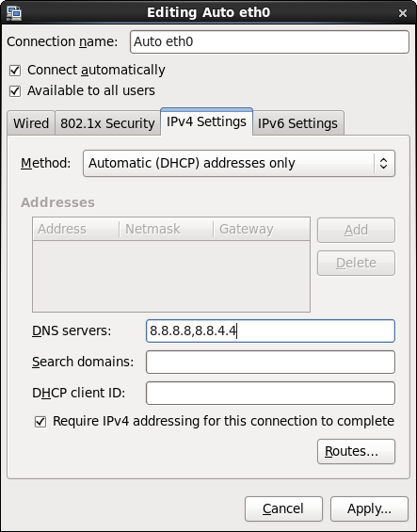The height and width of the screenshot is (532, 417).
Task: Select the IPv4 Settings tab
Action: pos(206,121)
